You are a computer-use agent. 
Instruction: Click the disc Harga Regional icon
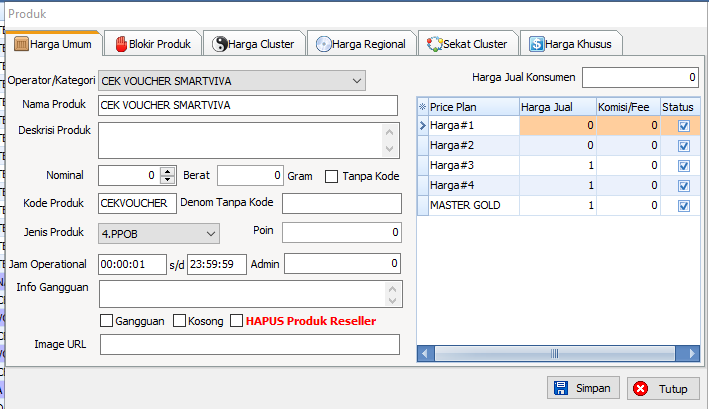[x=323, y=44]
